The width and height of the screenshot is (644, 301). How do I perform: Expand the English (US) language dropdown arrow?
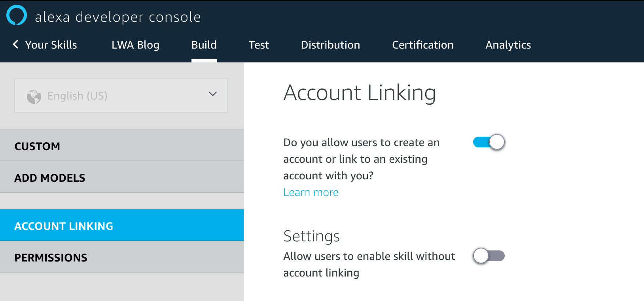(213, 94)
